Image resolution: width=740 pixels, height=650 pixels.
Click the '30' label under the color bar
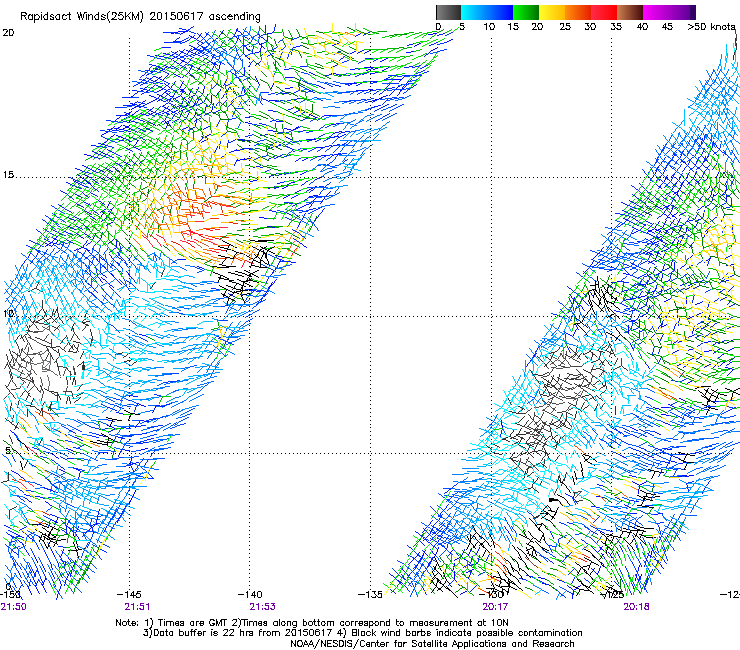coord(590,26)
